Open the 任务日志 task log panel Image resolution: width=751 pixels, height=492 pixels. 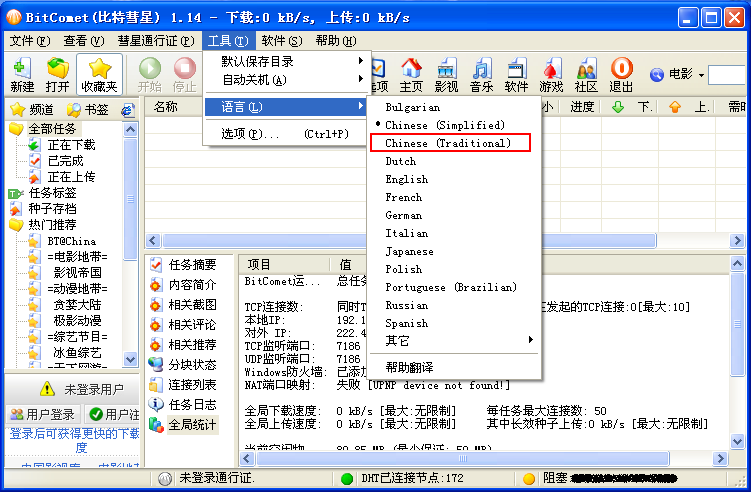183,405
